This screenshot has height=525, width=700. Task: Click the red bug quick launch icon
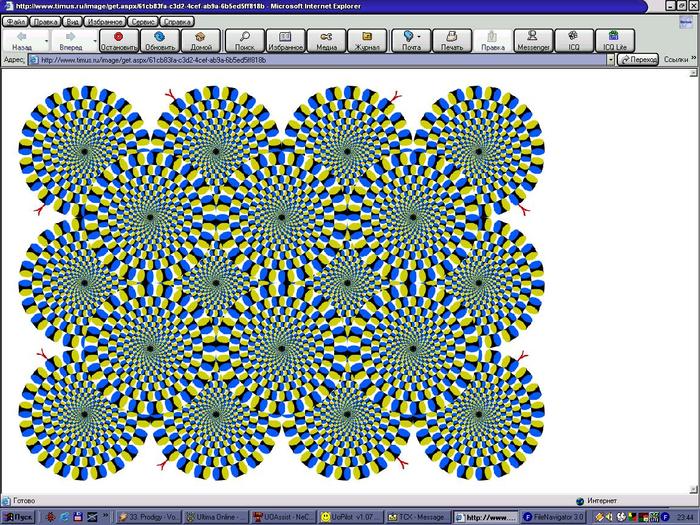tap(50, 517)
